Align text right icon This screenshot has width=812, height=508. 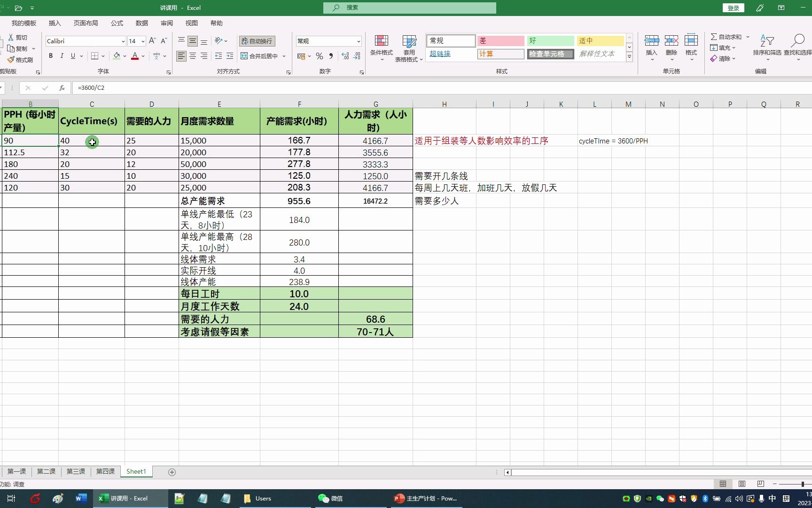pyautogui.click(x=204, y=56)
